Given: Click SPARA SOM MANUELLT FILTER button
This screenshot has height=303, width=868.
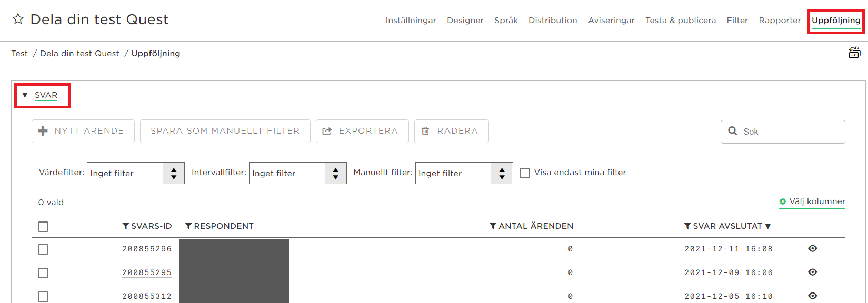Looking at the screenshot, I should [x=225, y=131].
